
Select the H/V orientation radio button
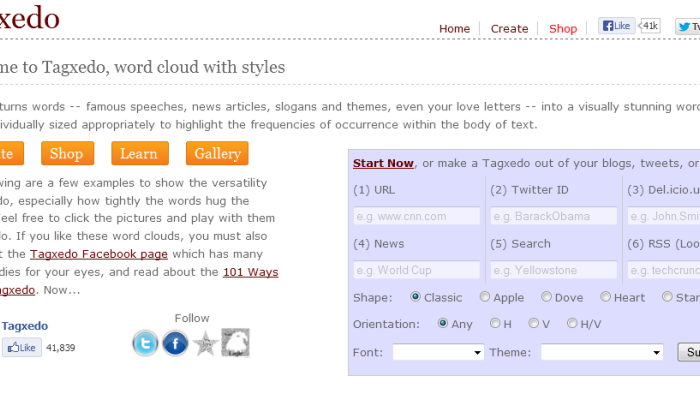coord(571,323)
